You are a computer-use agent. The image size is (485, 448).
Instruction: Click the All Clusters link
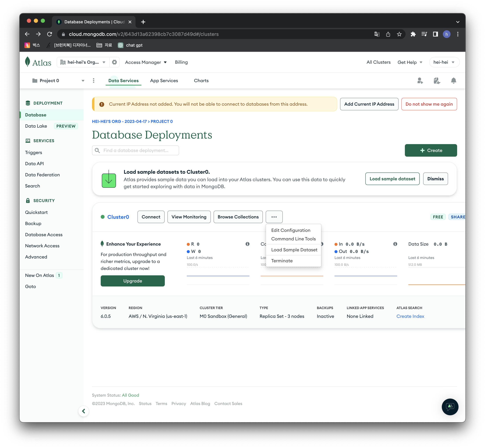(x=378, y=62)
